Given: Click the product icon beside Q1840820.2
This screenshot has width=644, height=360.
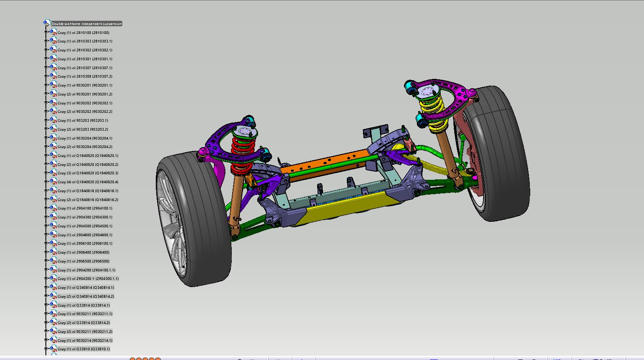Looking at the screenshot, I should [x=53, y=164].
